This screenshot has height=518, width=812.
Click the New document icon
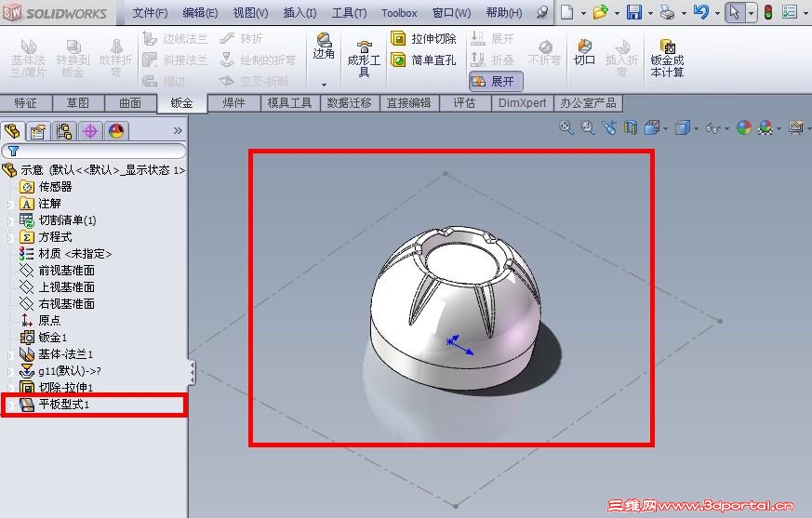click(x=567, y=12)
